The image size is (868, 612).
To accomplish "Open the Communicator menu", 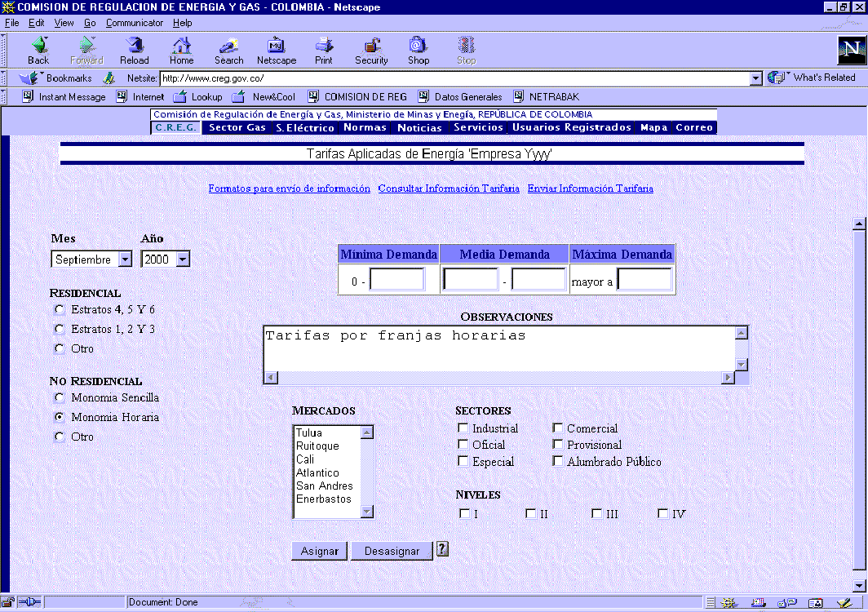I will pyautogui.click(x=135, y=23).
